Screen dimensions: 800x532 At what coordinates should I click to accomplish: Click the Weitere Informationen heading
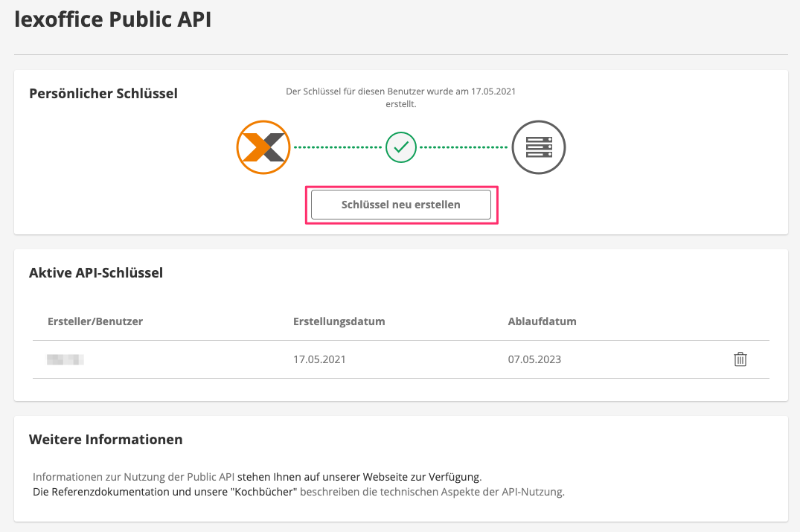click(106, 439)
